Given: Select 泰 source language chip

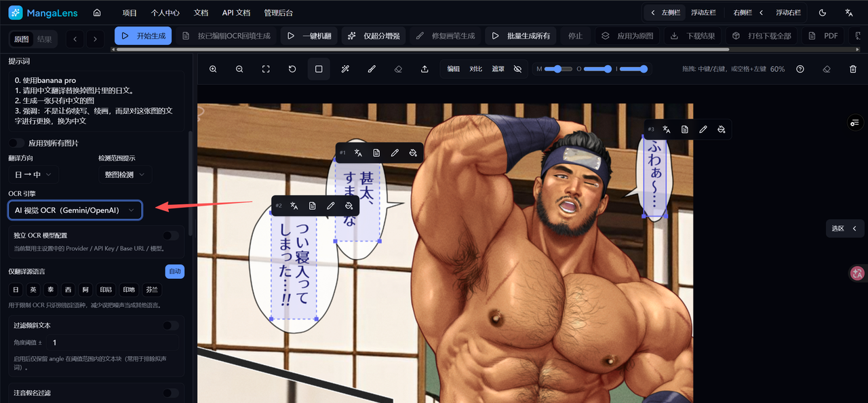Looking at the screenshot, I should (50, 289).
